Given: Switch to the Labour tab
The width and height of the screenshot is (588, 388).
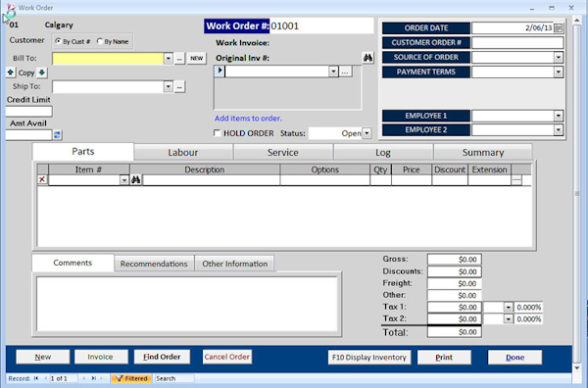Looking at the screenshot, I should [183, 152].
